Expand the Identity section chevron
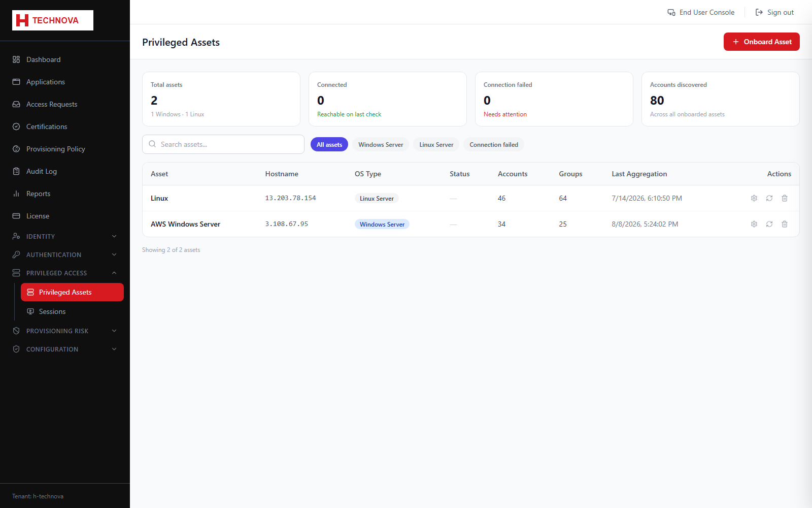The image size is (812, 508). (x=114, y=236)
